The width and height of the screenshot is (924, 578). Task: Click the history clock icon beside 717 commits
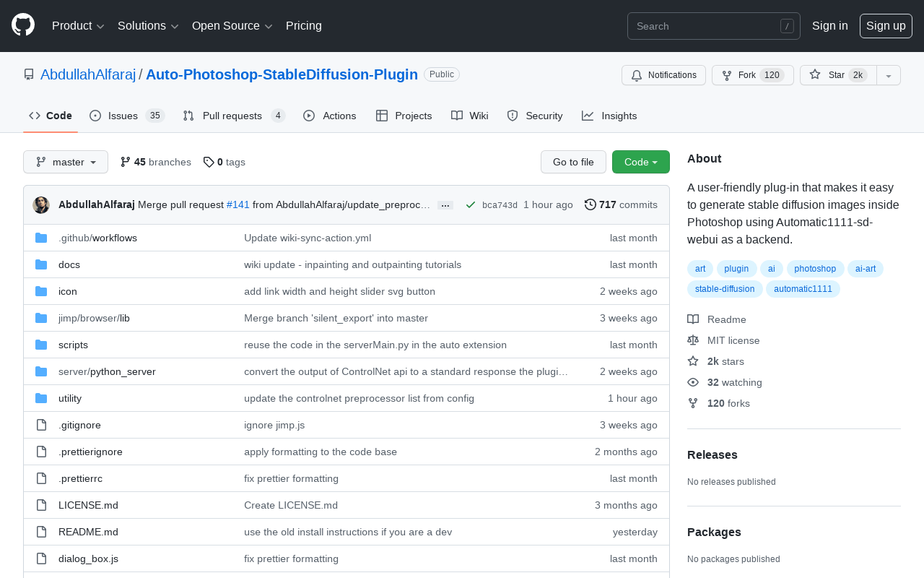[590, 204]
